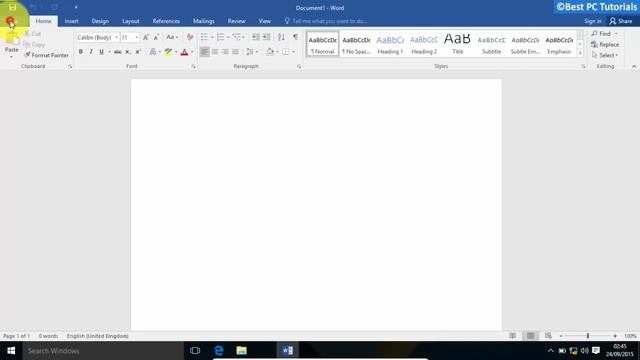Open the Find dropdown arrow in Editing
The height and width of the screenshot is (360, 640).
(616, 33)
